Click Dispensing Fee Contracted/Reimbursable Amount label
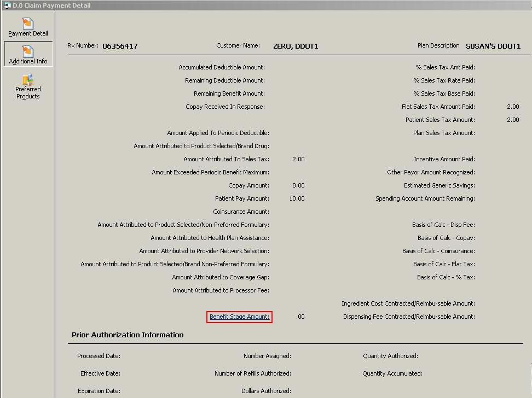 tap(409, 317)
